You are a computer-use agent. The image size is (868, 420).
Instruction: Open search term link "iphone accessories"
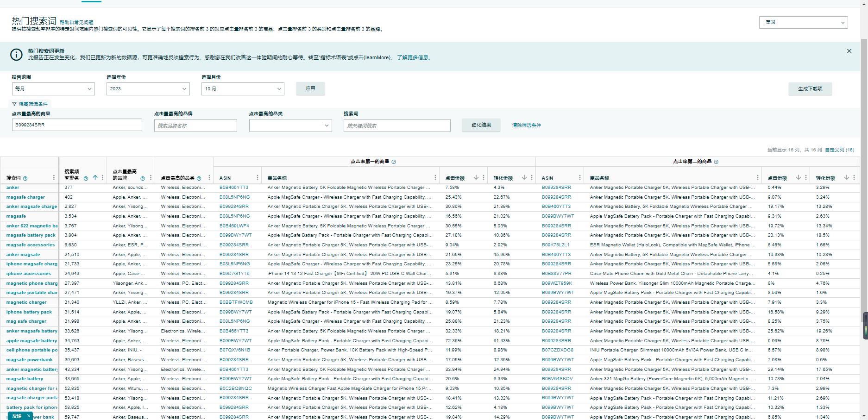point(30,274)
